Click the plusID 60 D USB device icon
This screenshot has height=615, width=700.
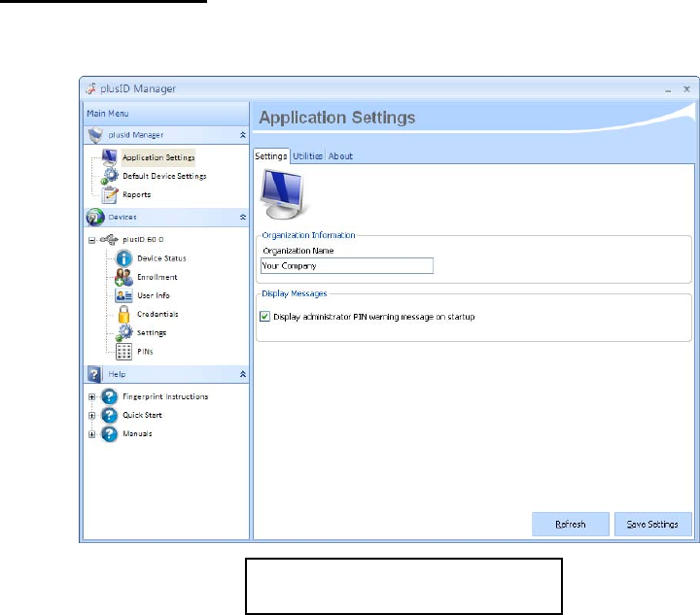pos(109,240)
